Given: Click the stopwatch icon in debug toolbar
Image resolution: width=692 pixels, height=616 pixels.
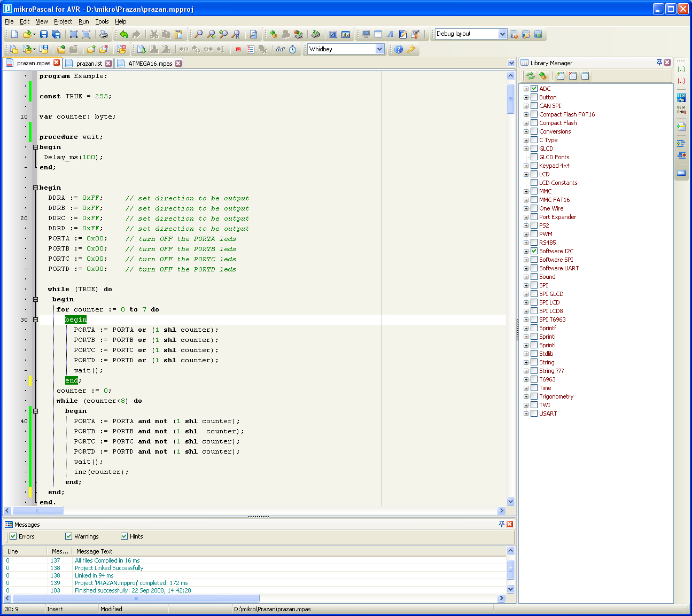Looking at the screenshot, I should tap(293, 49).
